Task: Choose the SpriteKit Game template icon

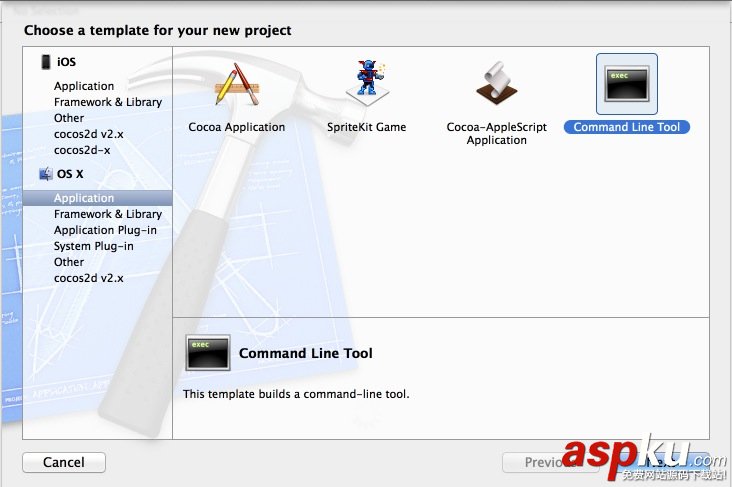Action: pyautogui.click(x=367, y=83)
